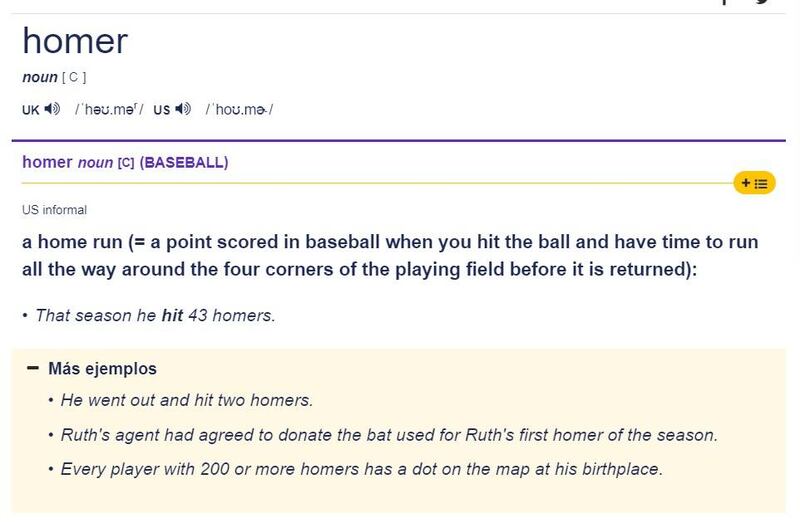The width and height of the screenshot is (800, 523).
Task: Play the UK pronunciation audio
Action: point(50,109)
